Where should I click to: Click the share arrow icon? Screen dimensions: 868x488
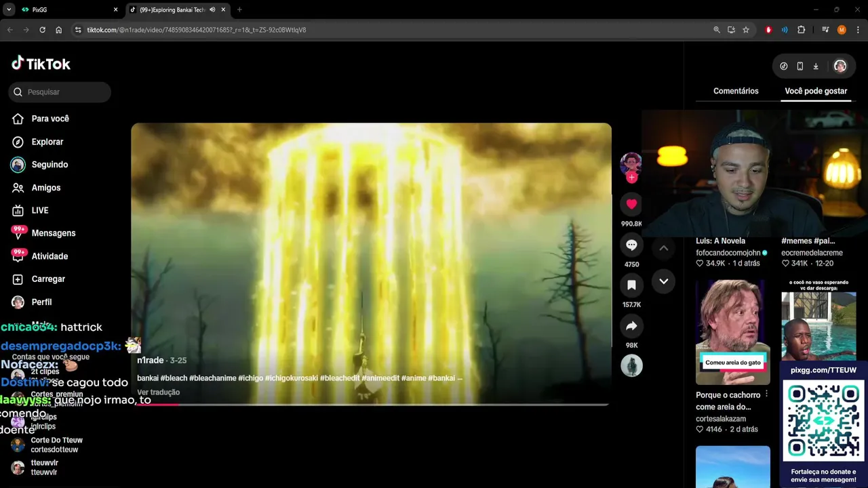click(631, 326)
